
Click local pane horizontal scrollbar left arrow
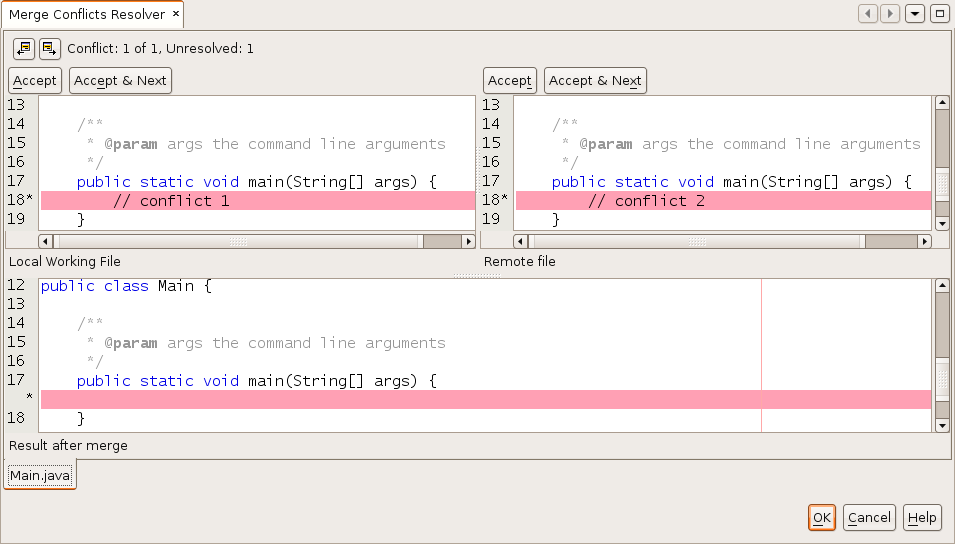click(x=46, y=241)
